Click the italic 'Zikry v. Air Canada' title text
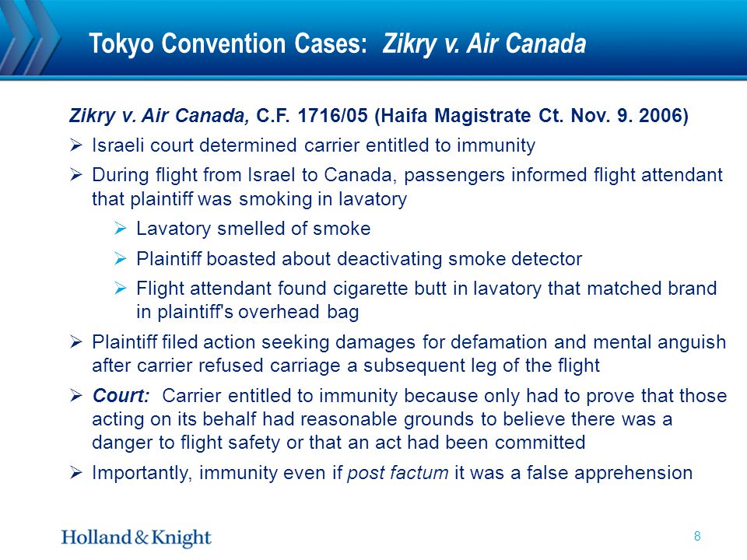 point(484,44)
